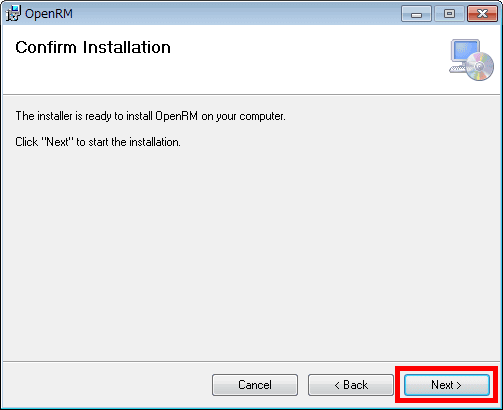
Task: Go to previous step with Back
Action: (351, 385)
